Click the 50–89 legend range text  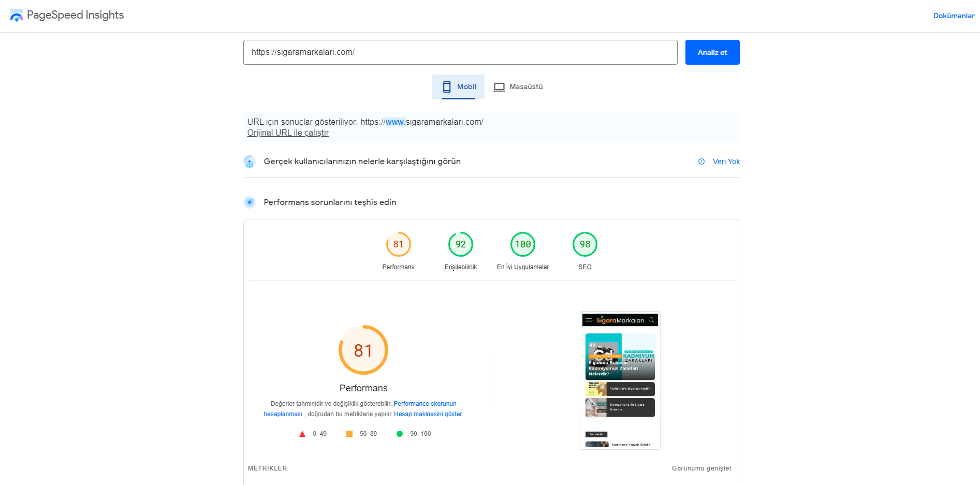pyautogui.click(x=368, y=434)
